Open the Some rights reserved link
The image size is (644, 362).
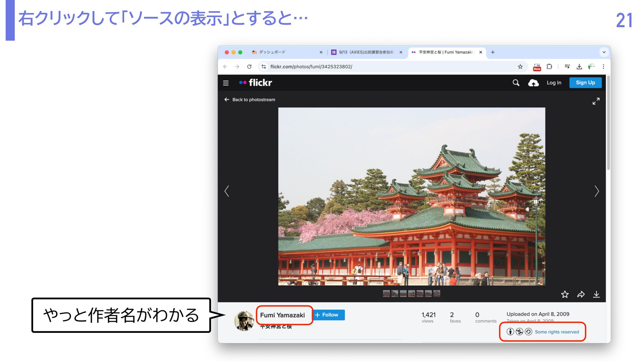click(x=557, y=332)
